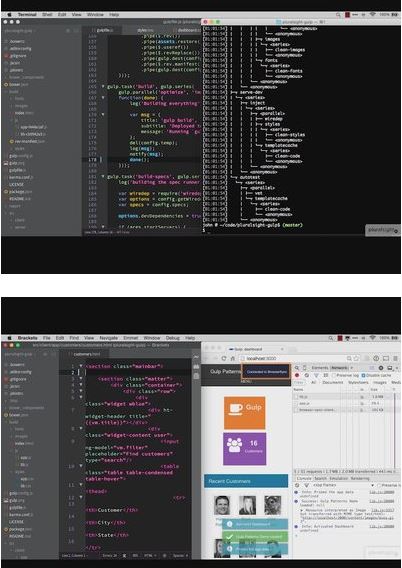Switch to DevTools Elements tab

pyautogui.click(x=320, y=368)
